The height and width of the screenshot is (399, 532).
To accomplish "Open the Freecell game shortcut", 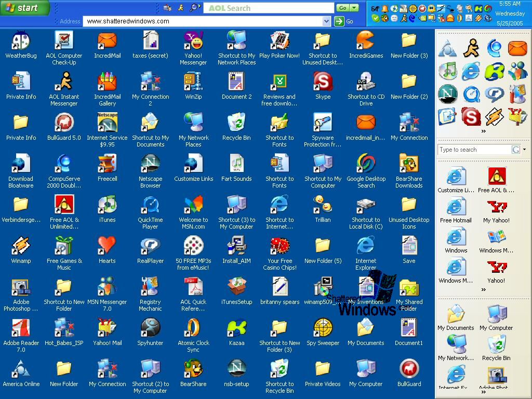I will click(107, 168).
